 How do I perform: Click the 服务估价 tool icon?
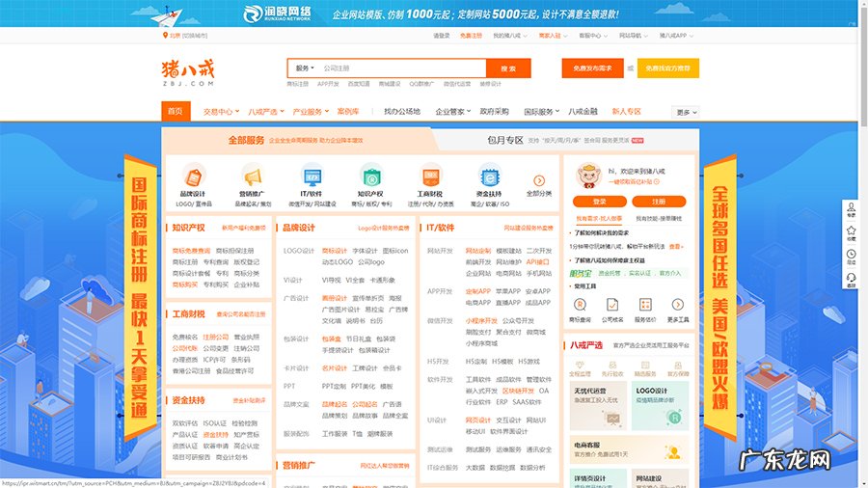point(647,304)
